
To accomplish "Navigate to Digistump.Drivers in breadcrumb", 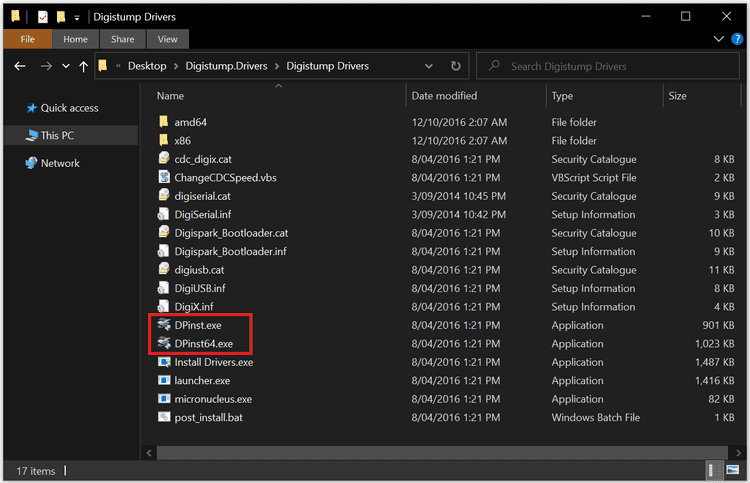I will 226,66.
